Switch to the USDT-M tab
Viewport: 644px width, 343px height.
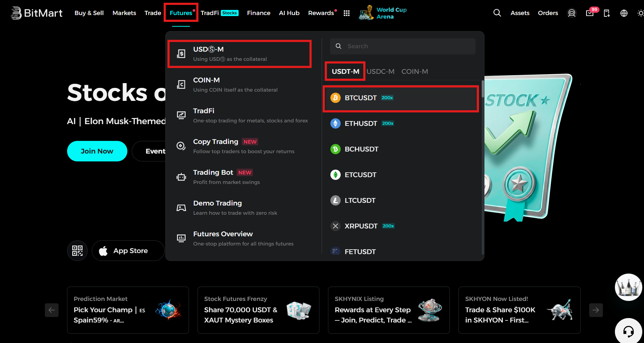pyautogui.click(x=345, y=71)
